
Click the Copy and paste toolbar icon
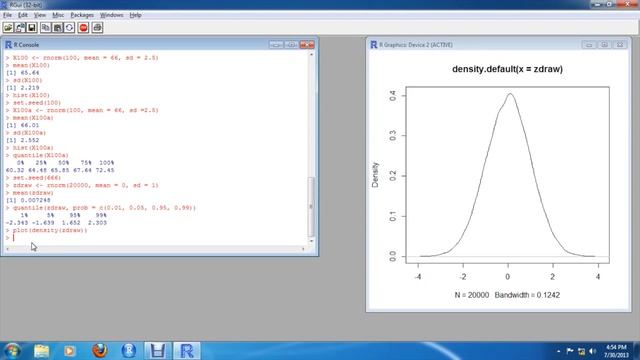(x=69, y=28)
